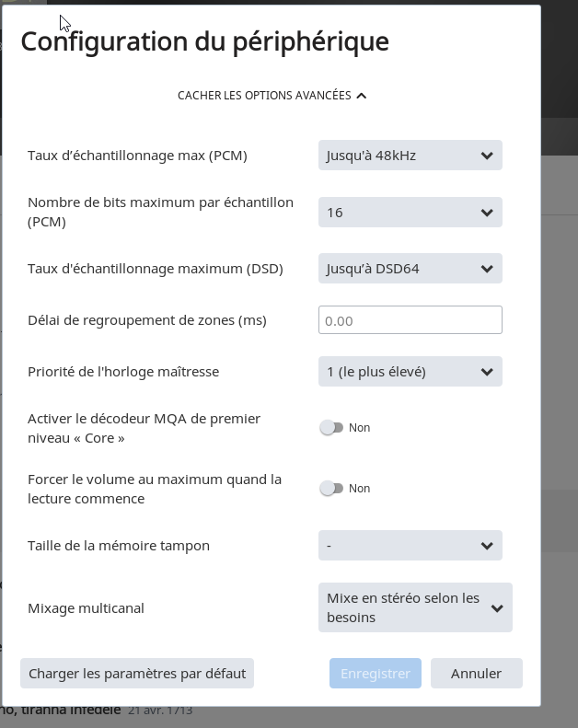Click the arrow icon beside '1 (le plus élevé)'

point(487,372)
